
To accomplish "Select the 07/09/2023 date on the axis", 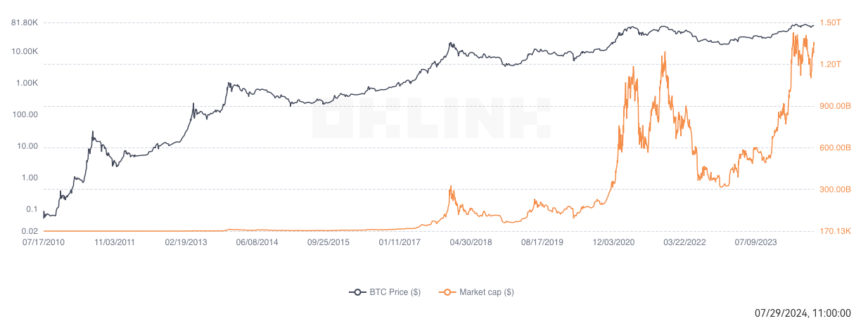I will point(755,242).
